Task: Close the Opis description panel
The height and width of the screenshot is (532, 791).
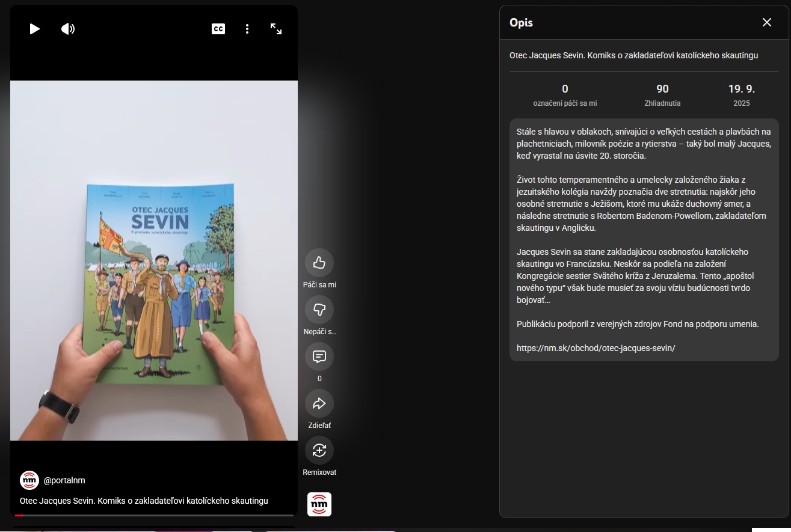Action: pyautogui.click(x=767, y=22)
